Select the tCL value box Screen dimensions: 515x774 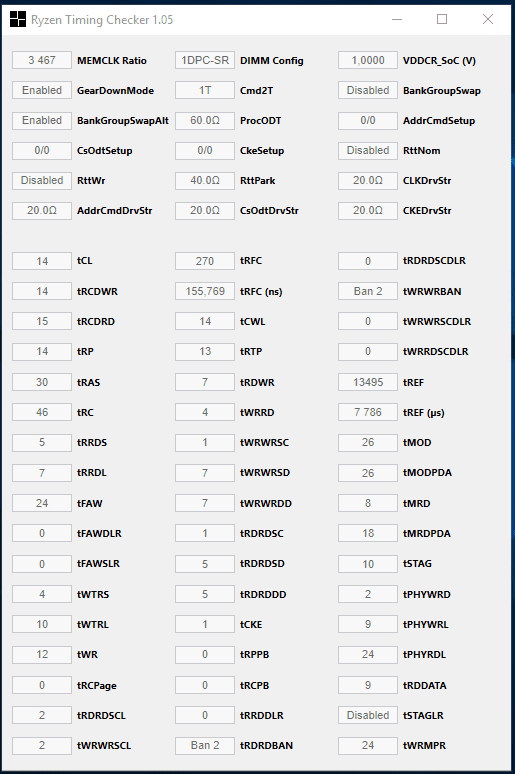point(42,261)
